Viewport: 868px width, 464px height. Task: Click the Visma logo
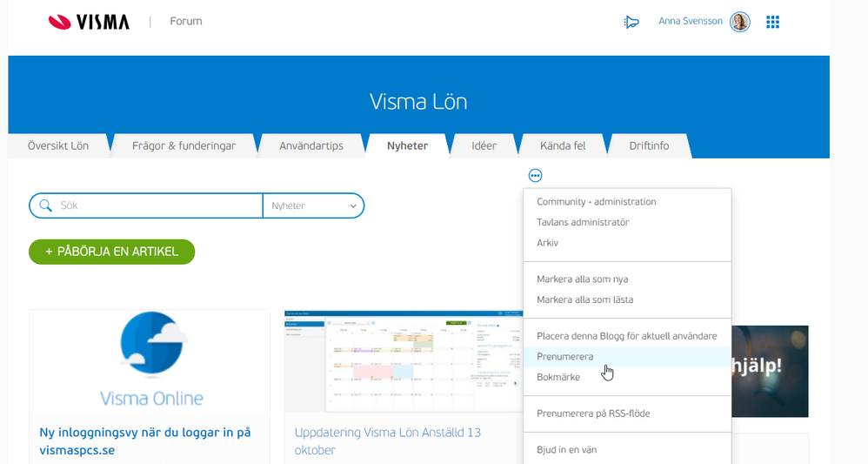pyautogui.click(x=89, y=22)
